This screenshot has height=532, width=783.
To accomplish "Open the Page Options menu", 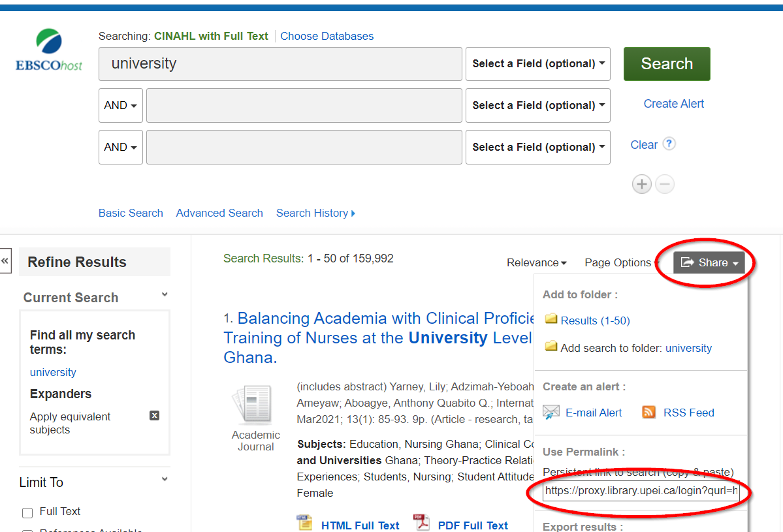I will click(x=621, y=263).
